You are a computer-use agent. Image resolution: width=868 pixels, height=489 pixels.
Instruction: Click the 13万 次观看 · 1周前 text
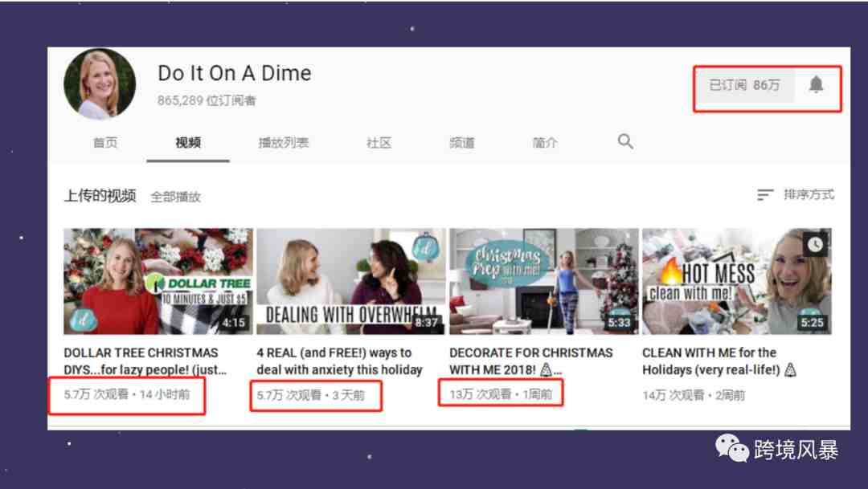(501, 394)
